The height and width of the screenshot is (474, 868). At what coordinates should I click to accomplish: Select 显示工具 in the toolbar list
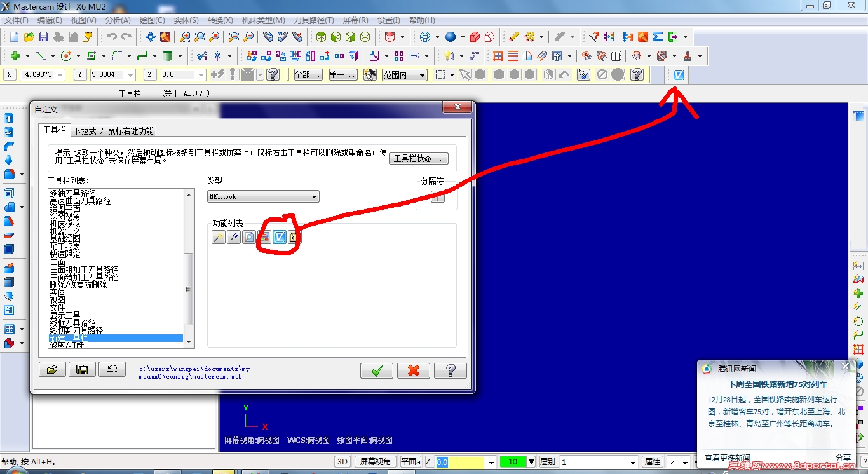(116, 315)
